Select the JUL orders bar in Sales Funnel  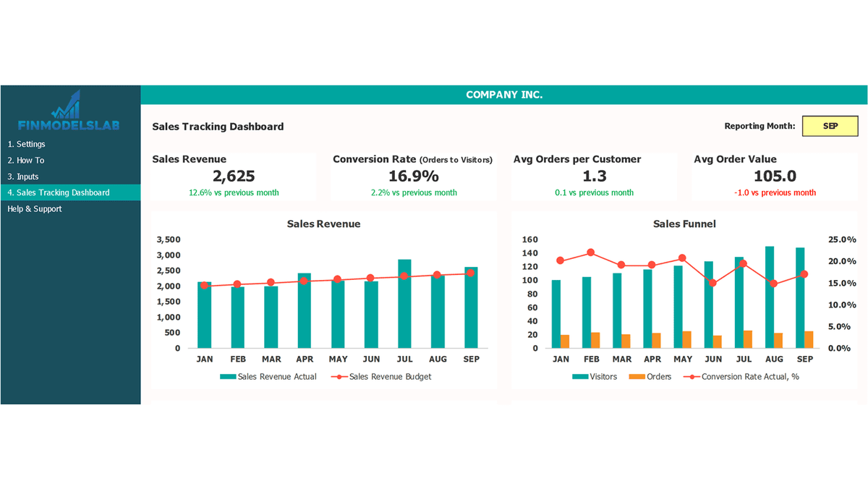coord(748,339)
